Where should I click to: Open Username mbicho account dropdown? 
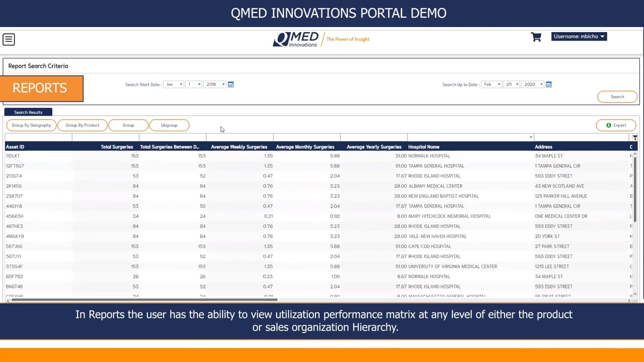tap(579, 36)
